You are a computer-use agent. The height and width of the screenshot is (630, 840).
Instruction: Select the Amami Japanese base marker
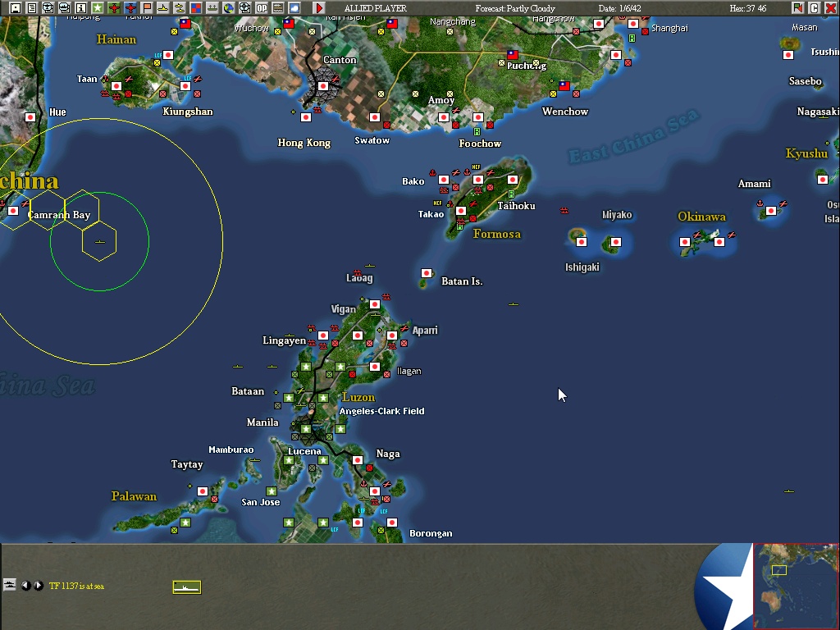tap(771, 211)
